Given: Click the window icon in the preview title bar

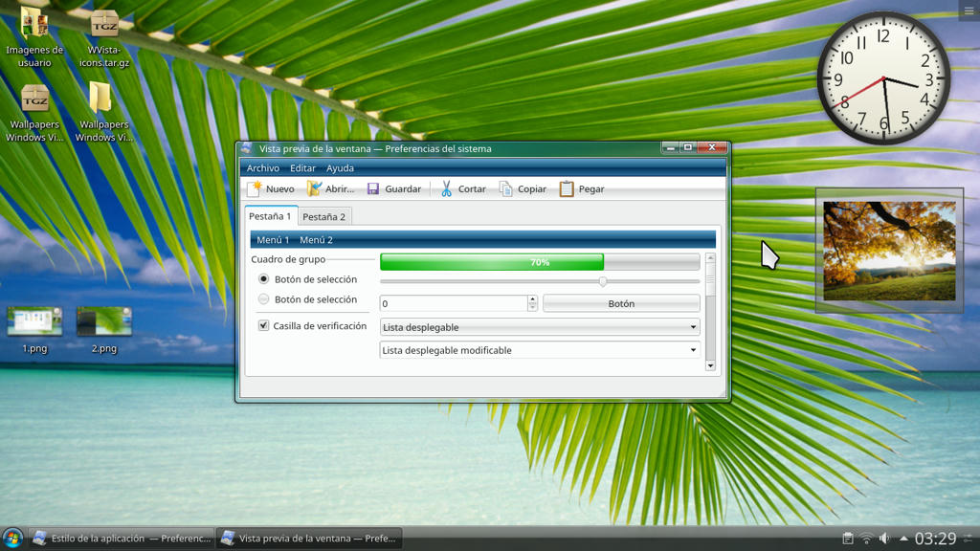Looking at the screenshot, I should [x=247, y=148].
